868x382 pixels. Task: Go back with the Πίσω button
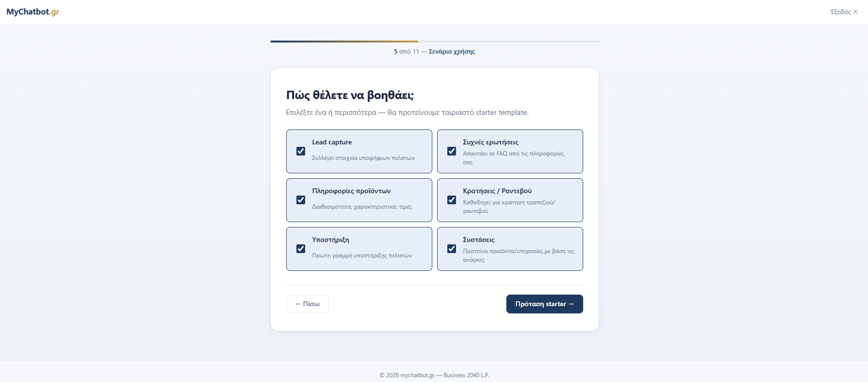[x=308, y=304]
